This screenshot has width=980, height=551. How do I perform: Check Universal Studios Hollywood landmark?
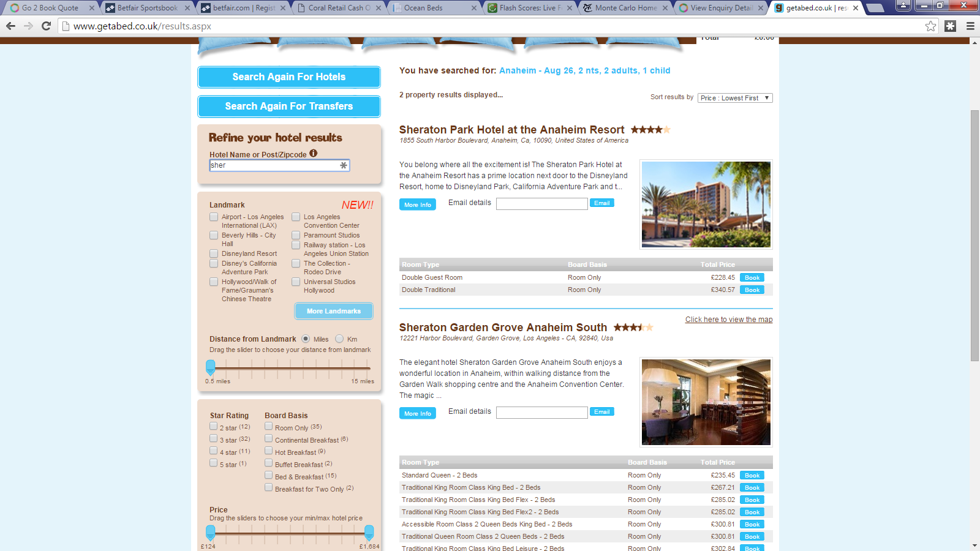tap(296, 282)
